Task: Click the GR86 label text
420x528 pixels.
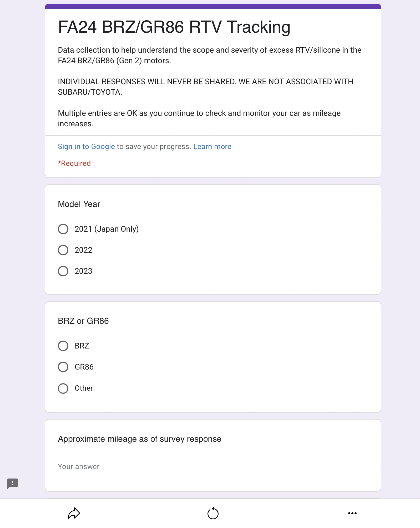Action: (x=84, y=367)
